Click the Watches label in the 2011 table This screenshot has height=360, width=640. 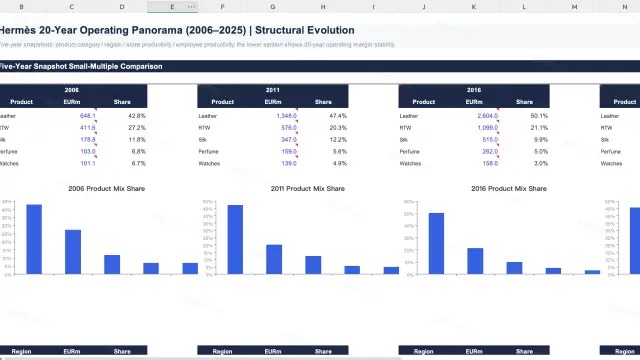click(209, 163)
